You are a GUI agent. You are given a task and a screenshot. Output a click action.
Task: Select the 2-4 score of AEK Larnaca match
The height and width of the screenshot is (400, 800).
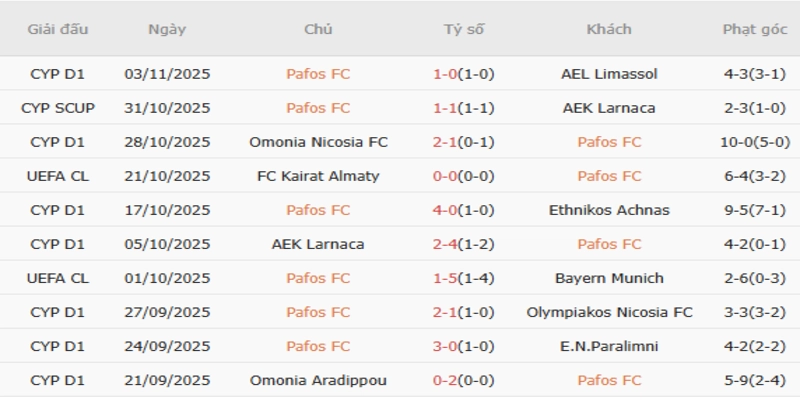(446, 244)
